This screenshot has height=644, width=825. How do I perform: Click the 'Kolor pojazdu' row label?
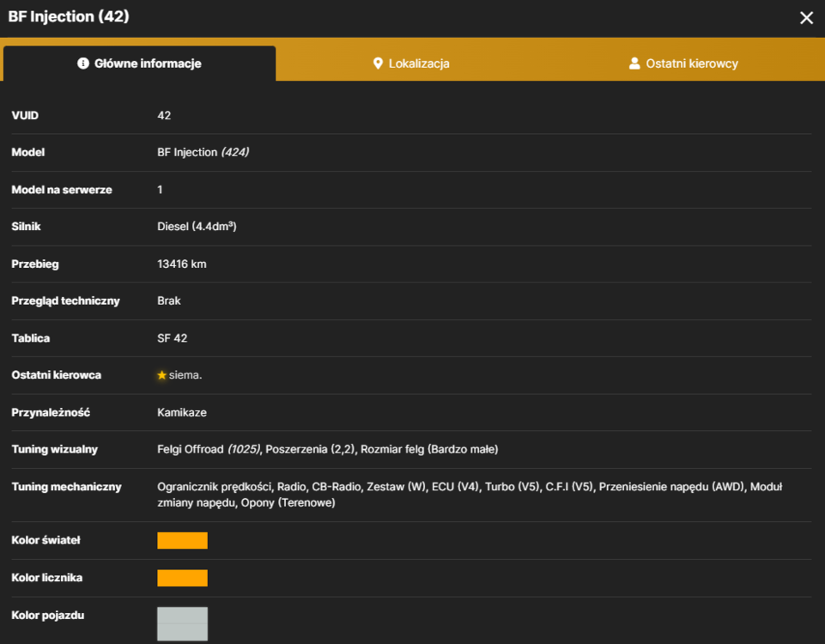[x=48, y=615]
